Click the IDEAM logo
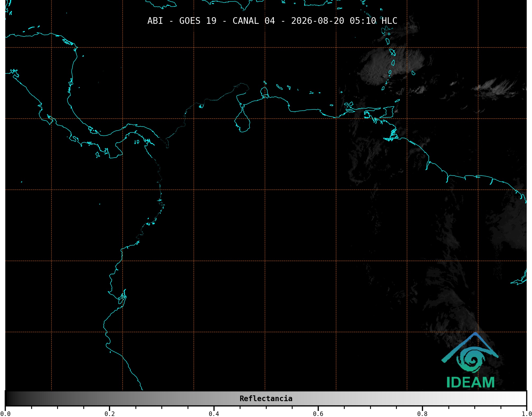 [470, 360]
